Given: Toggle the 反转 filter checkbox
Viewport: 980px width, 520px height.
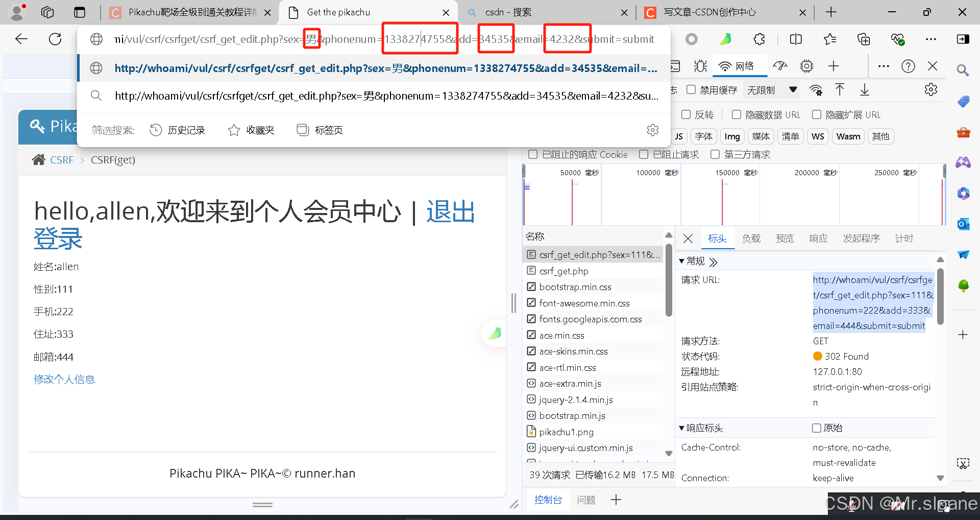Looking at the screenshot, I should pyautogui.click(x=686, y=114).
